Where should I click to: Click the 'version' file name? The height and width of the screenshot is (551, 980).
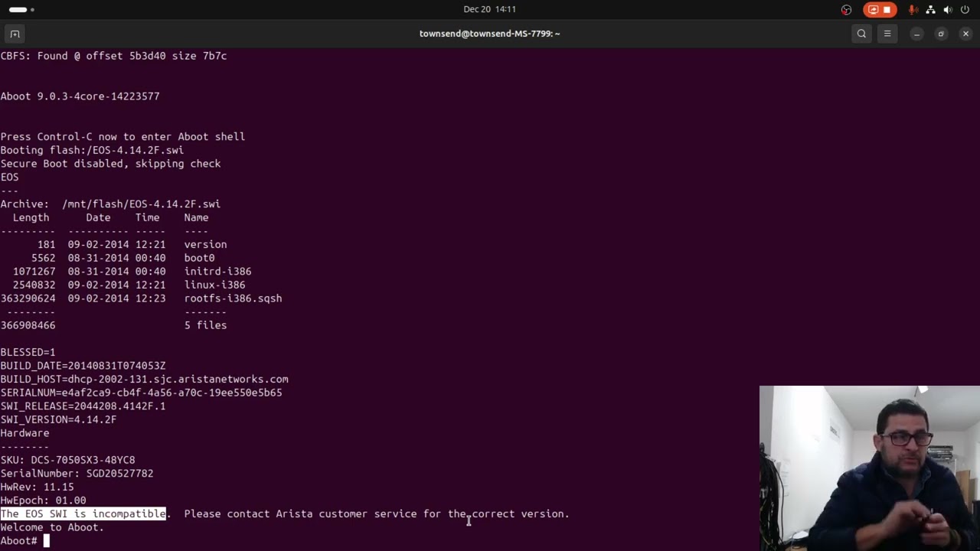(205, 245)
